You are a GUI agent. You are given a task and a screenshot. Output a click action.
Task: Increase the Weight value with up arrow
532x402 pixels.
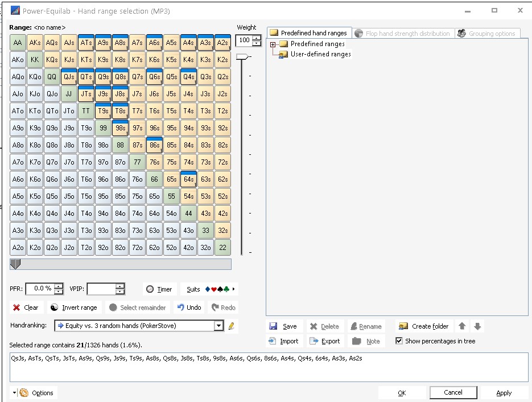coord(258,38)
